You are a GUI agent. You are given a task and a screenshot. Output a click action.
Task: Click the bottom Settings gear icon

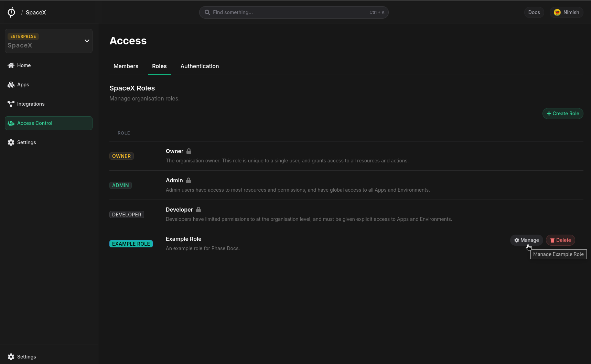coord(11,357)
